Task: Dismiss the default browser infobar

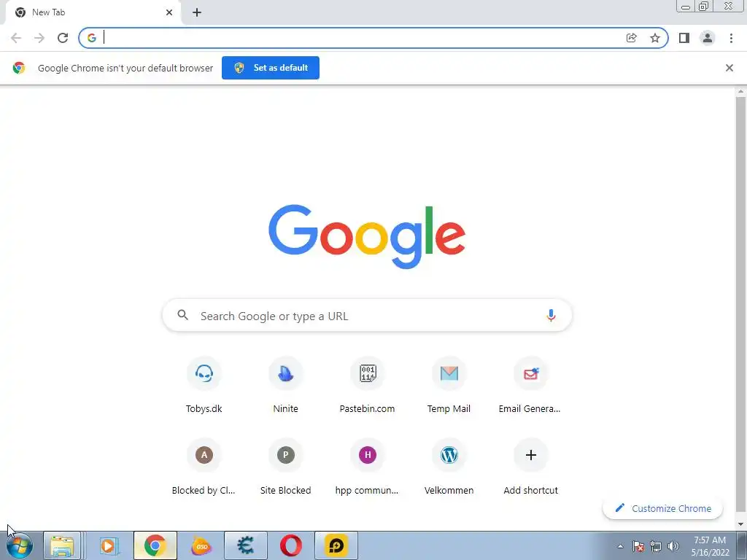Action: tap(729, 68)
